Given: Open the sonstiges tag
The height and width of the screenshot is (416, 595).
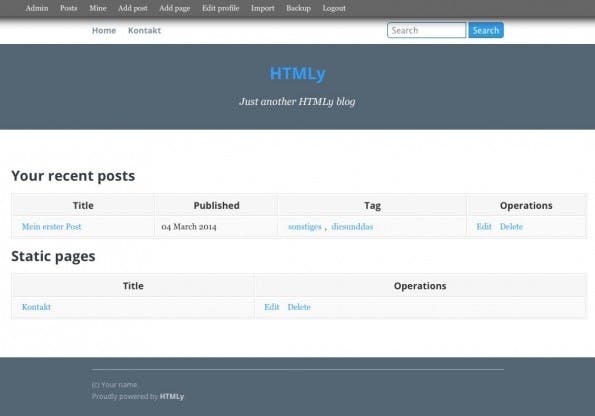Looking at the screenshot, I should (305, 227).
